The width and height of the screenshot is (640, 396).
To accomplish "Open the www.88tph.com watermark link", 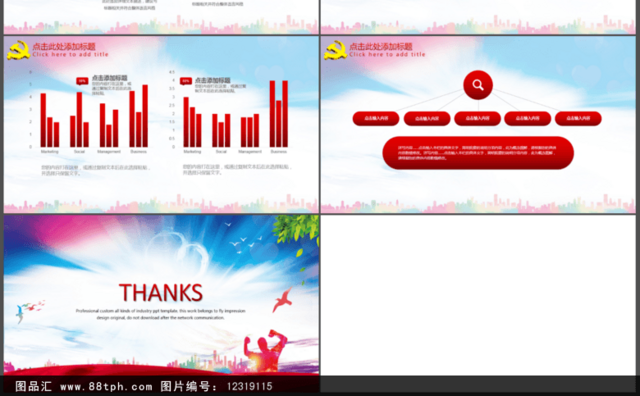I will [x=106, y=386].
